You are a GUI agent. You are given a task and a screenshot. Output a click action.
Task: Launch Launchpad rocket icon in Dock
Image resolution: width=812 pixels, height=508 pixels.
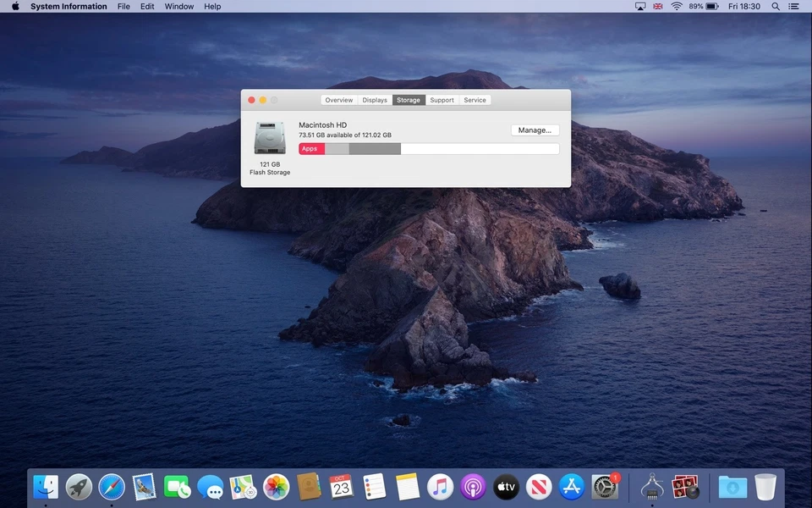coord(79,488)
